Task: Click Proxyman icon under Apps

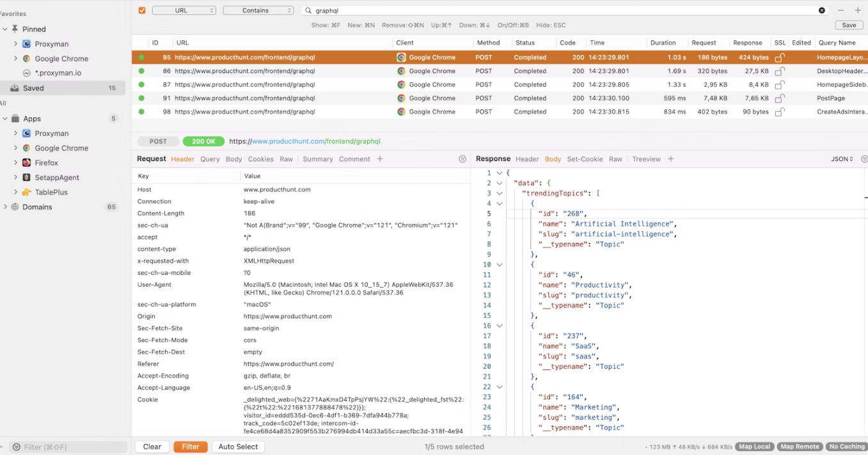Action: tap(26, 134)
